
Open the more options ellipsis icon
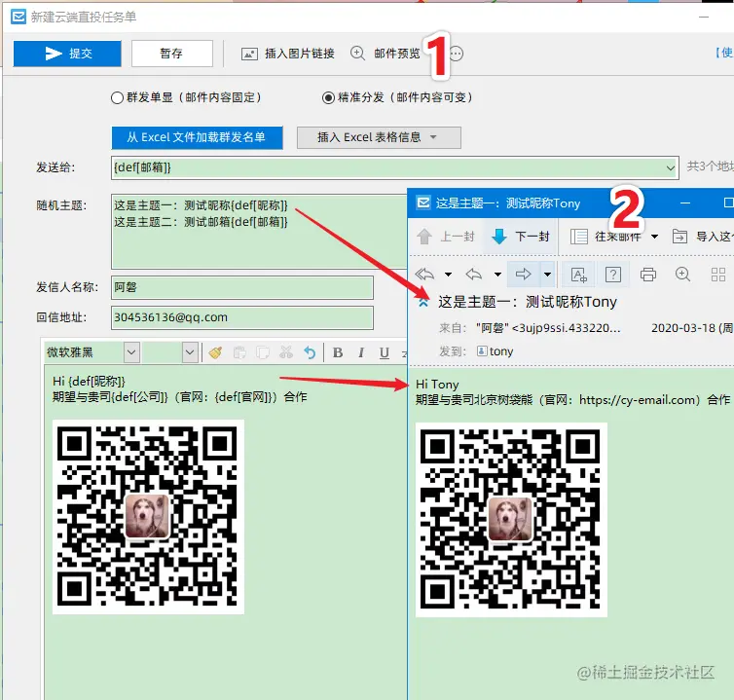click(457, 54)
